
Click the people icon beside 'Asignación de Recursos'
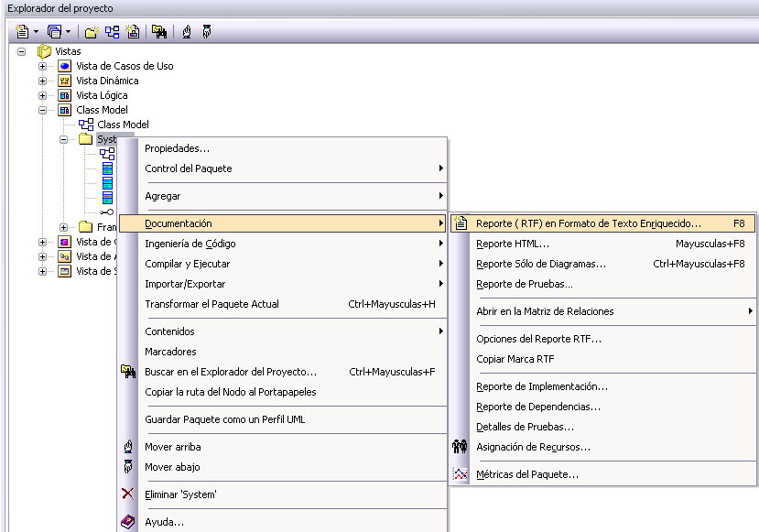460,446
